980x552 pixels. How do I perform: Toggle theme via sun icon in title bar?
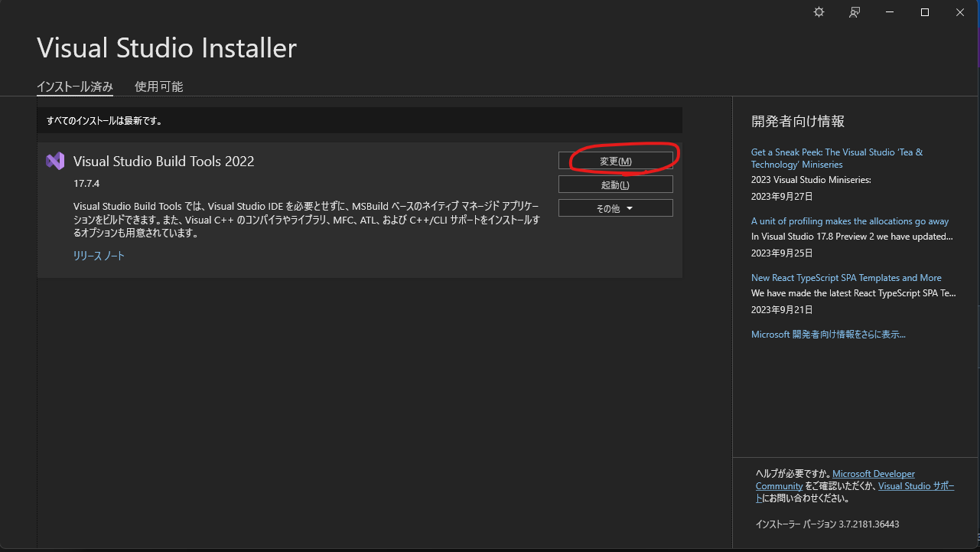pos(819,12)
